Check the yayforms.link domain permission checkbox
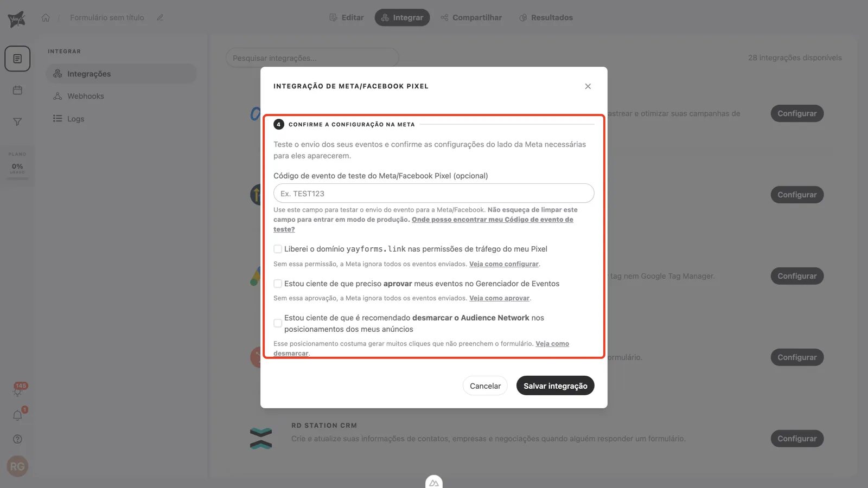 278,249
